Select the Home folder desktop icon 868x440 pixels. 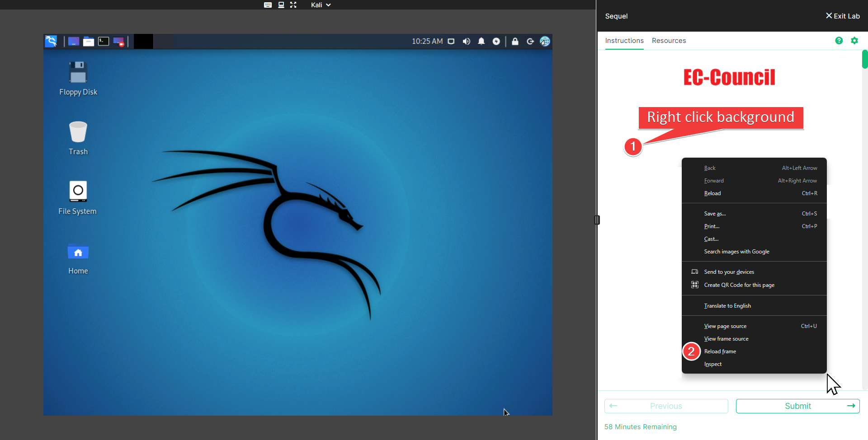point(78,258)
